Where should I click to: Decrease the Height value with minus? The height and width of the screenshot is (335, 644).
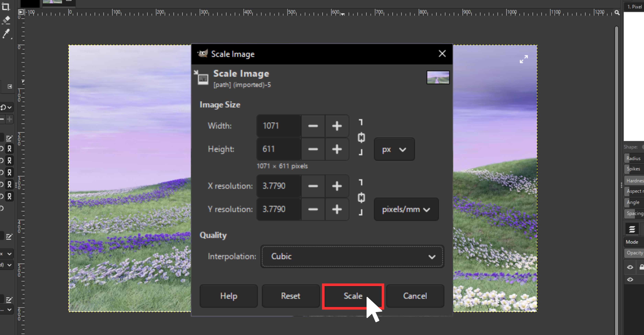pos(313,149)
